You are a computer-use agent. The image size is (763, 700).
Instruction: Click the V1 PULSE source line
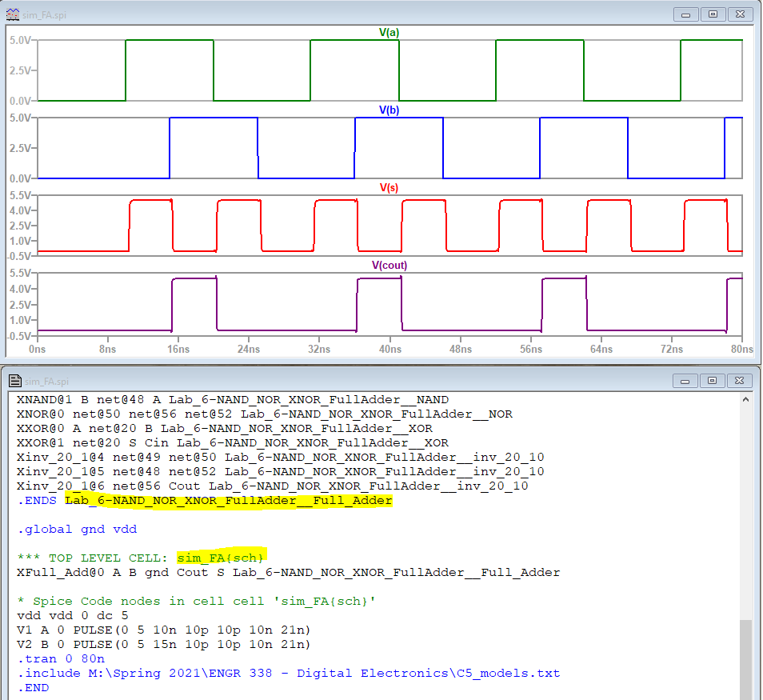(163, 630)
